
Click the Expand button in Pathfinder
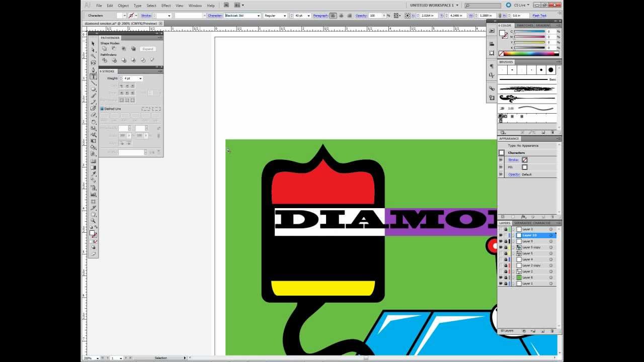coord(148,49)
